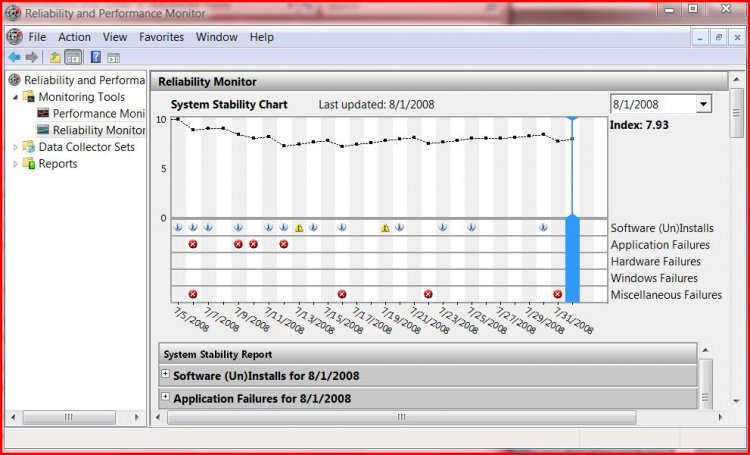
Task: Click the info icon for 7/7/2008 Software (Un)Installs
Action: [208, 227]
